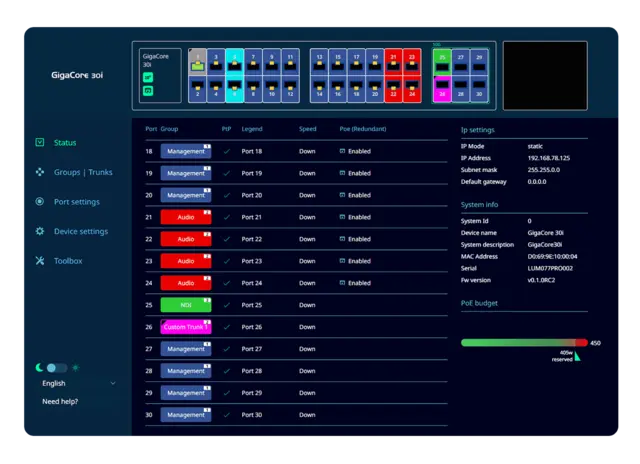
Task: Click the Port settings circle icon
Action: [40, 201]
